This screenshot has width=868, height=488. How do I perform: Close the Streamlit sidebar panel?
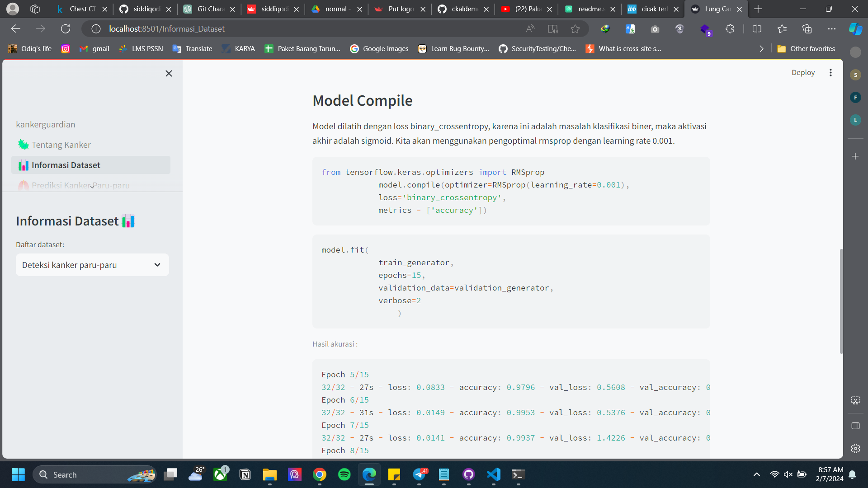[x=169, y=73]
